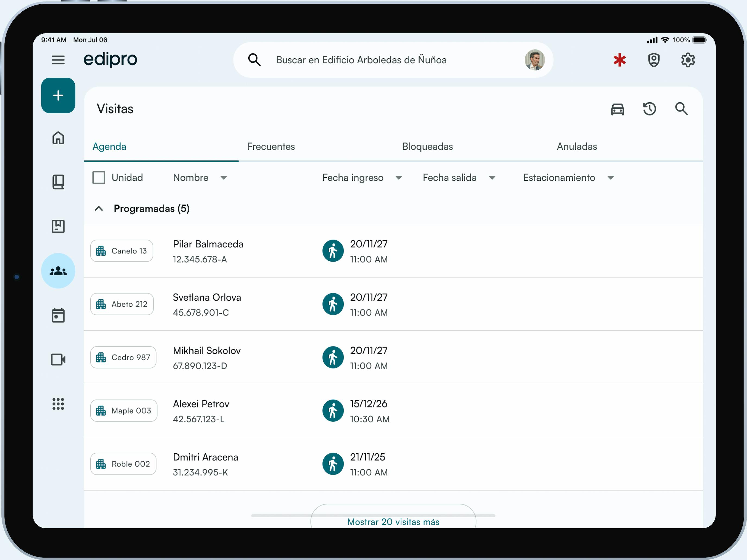Click ID 67.890.123-D
This screenshot has height=560, width=747.
(x=200, y=366)
